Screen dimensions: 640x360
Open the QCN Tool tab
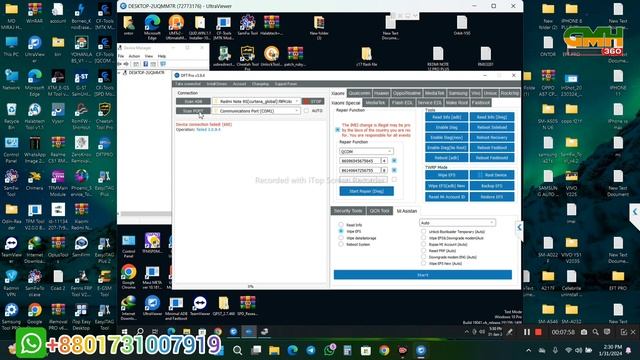(380, 211)
